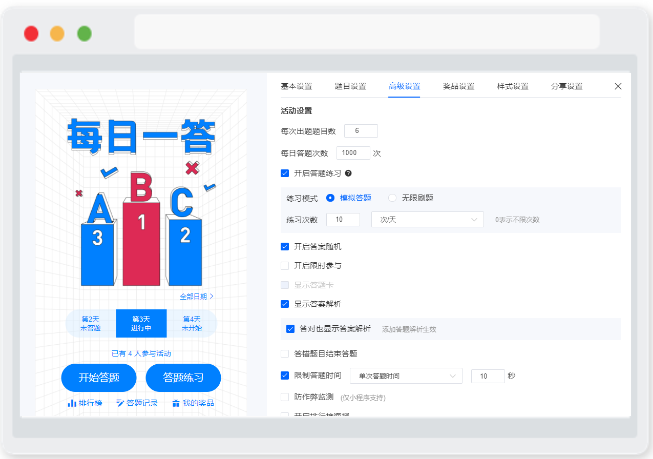Close the settings panel with the X icon
The height and width of the screenshot is (459, 653).
pos(618,86)
